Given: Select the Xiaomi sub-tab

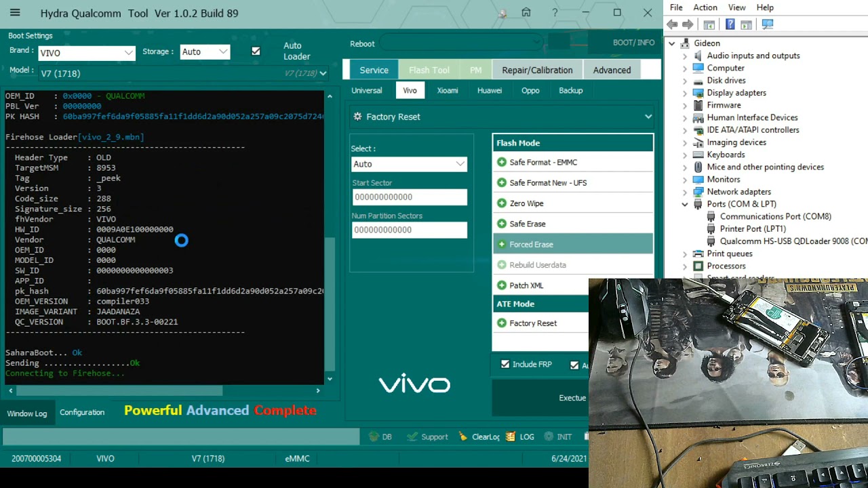Looking at the screenshot, I should [448, 90].
